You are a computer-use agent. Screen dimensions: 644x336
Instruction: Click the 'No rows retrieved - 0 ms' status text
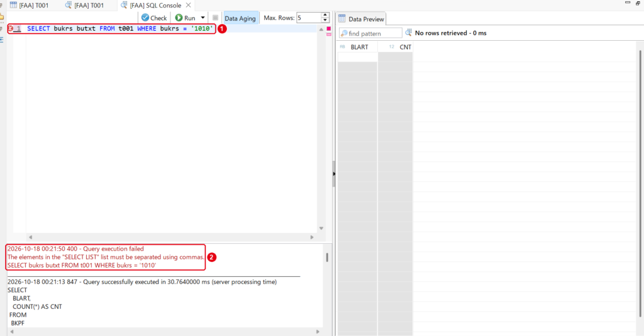pos(450,33)
